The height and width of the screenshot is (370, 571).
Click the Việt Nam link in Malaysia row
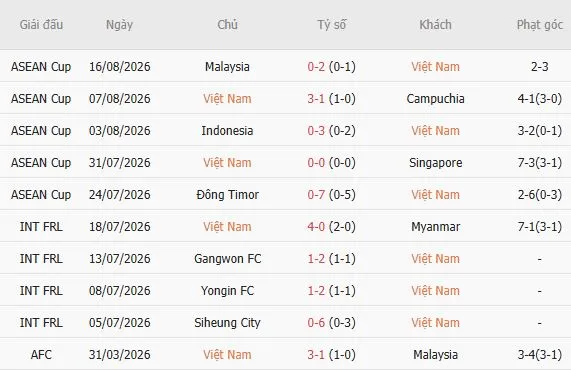(x=435, y=67)
